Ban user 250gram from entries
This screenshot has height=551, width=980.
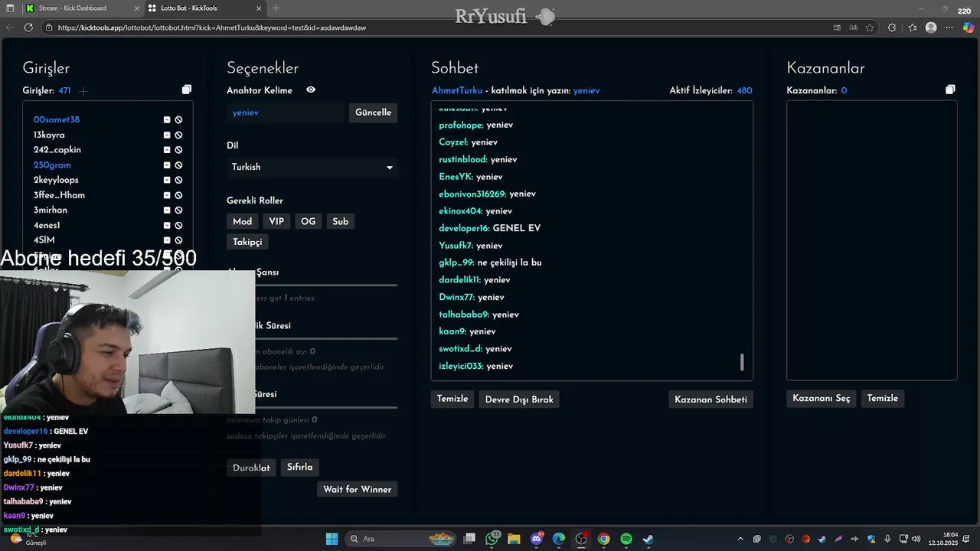178,165
